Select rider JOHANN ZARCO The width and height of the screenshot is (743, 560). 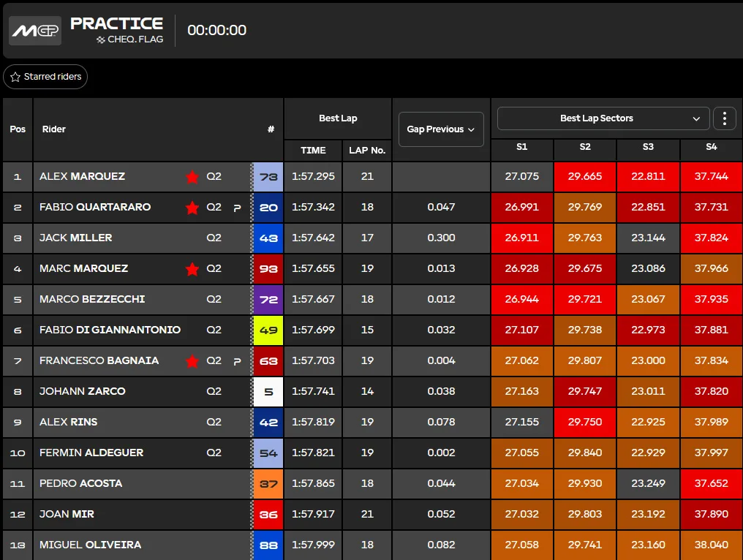[83, 391]
